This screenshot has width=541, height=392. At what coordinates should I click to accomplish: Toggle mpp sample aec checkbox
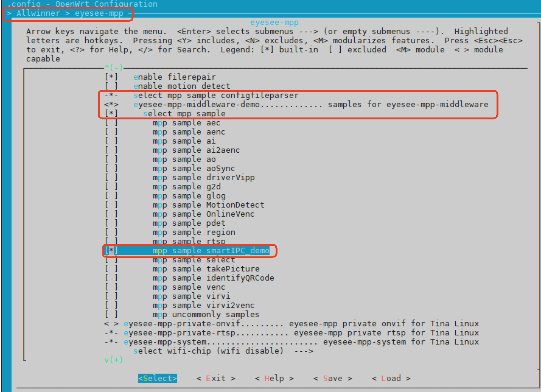[x=111, y=123]
